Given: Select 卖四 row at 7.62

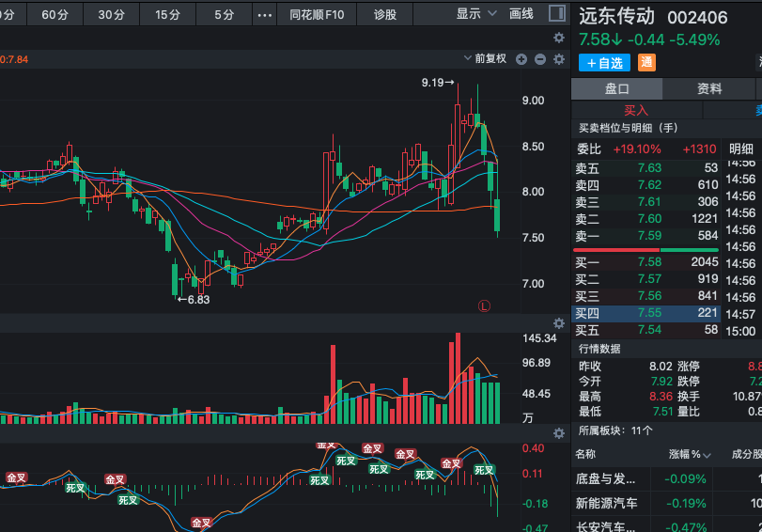Looking at the screenshot, I should tap(646, 185).
